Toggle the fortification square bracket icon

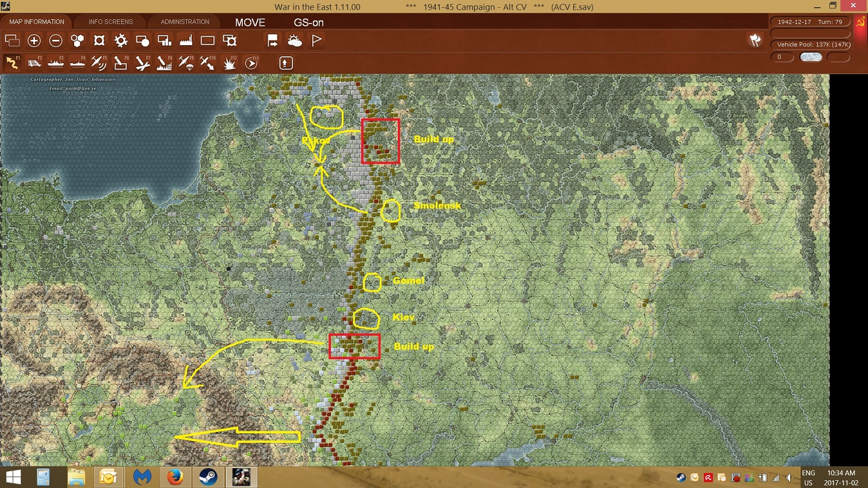99,41
